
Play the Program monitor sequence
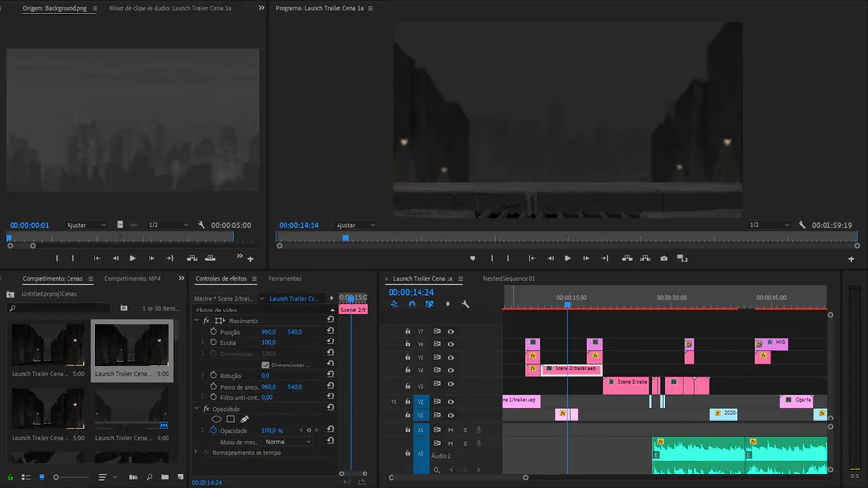tap(568, 258)
